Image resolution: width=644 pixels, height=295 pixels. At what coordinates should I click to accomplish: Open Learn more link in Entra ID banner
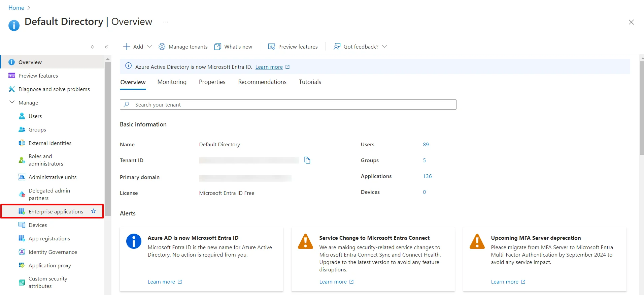coord(269,67)
